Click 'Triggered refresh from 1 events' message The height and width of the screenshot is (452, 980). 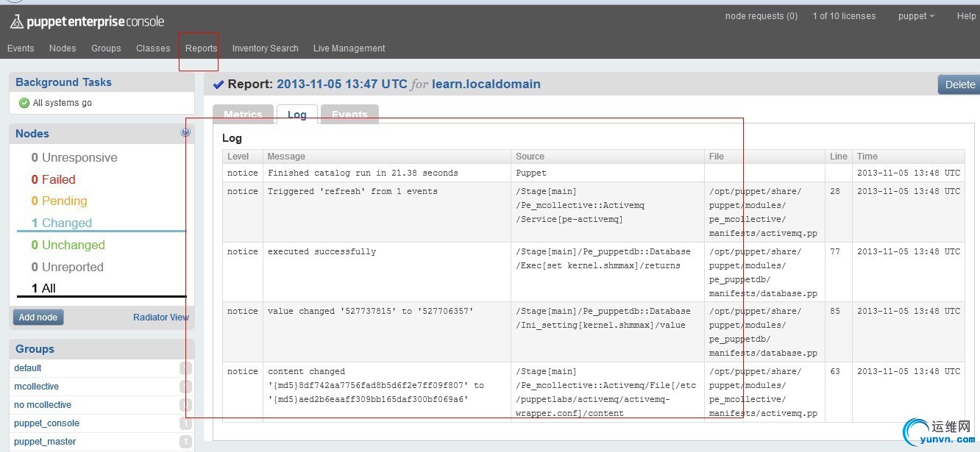click(x=352, y=192)
